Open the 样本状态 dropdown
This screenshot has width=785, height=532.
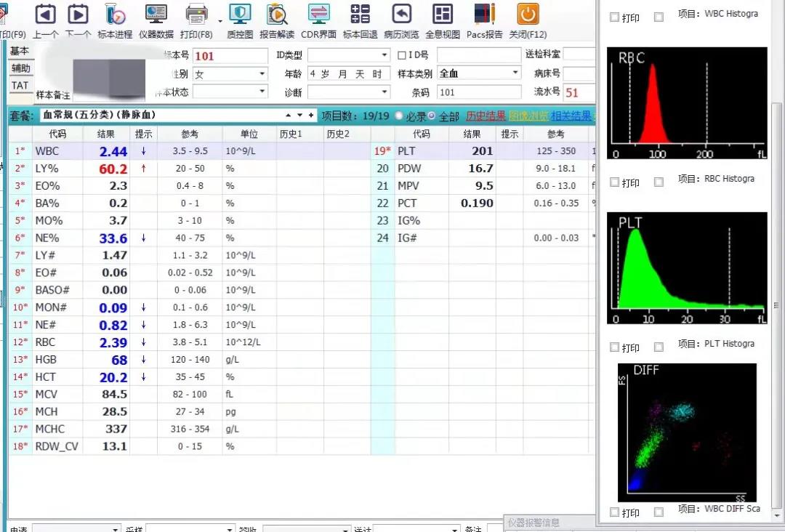(x=262, y=92)
